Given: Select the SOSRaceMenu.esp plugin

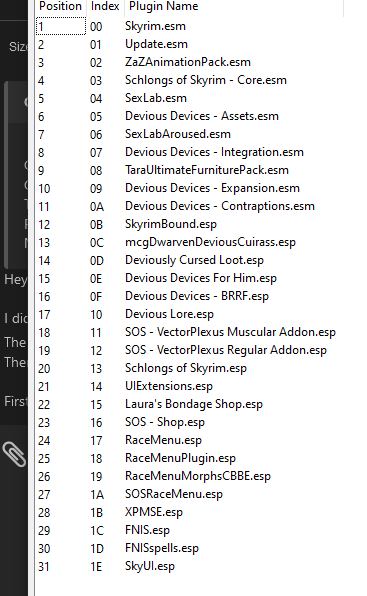Looking at the screenshot, I should coord(174,494).
